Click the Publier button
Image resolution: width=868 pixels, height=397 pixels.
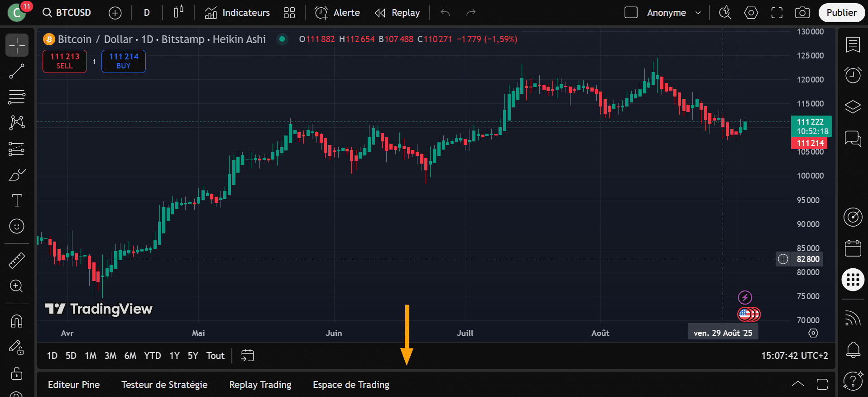841,13
